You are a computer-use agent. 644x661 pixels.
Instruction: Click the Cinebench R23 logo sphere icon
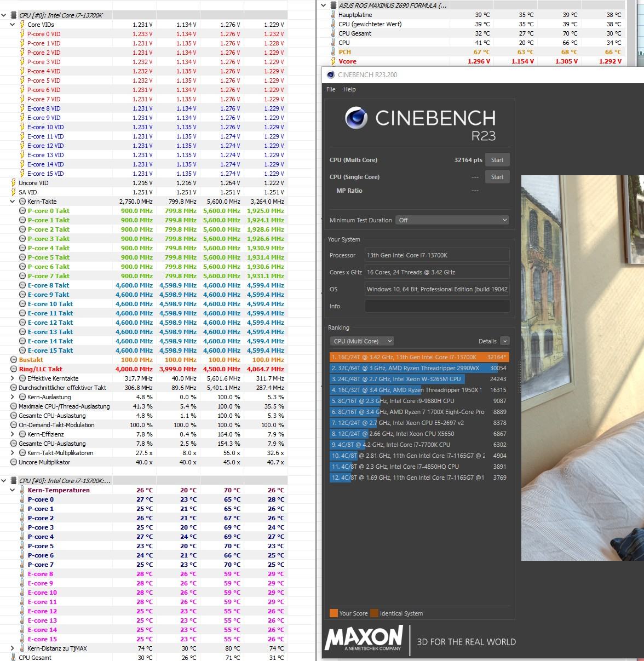point(356,118)
